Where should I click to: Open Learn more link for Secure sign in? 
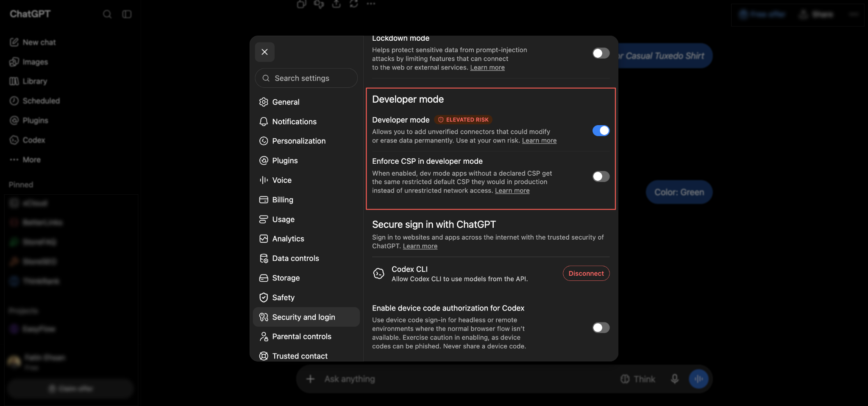(420, 246)
